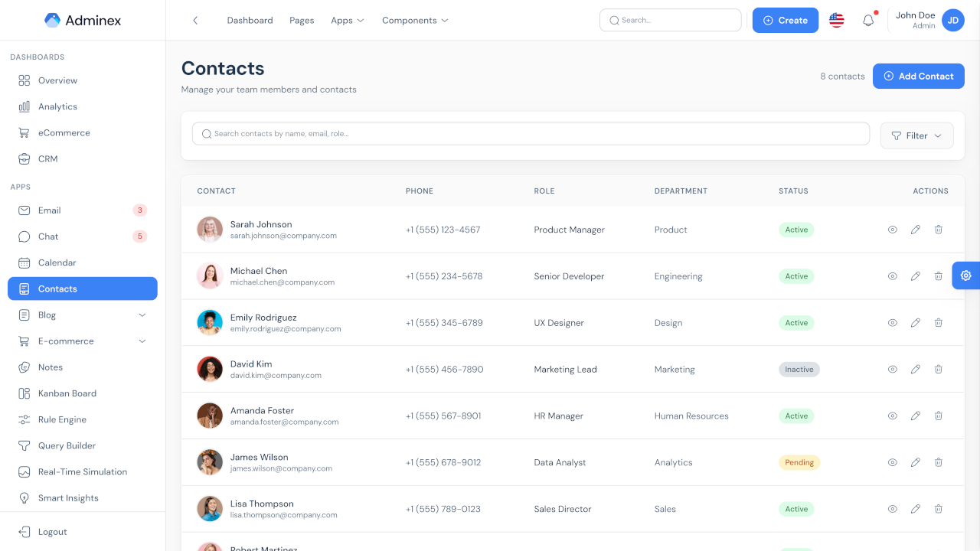
Task: Focus the contacts search field
Action: 531,134
